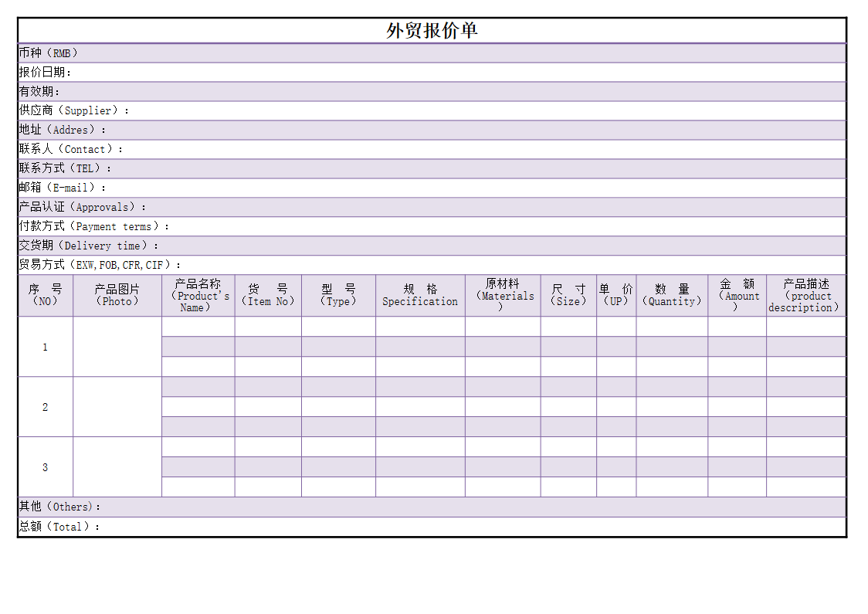Image resolution: width=868 pixels, height=614 pixels.
Task: Click serial number cell 3
Action: point(46,467)
